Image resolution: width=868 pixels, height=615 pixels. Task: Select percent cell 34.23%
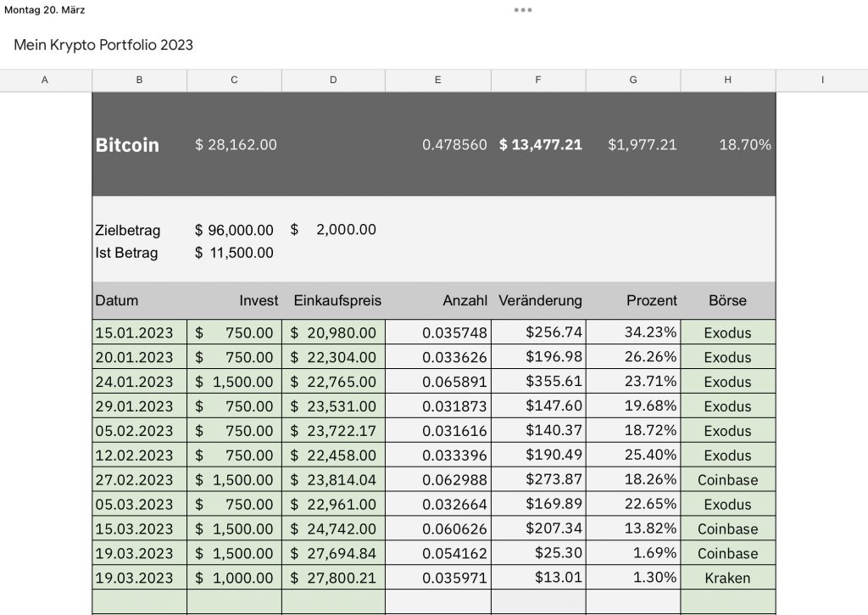[x=633, y=333]
